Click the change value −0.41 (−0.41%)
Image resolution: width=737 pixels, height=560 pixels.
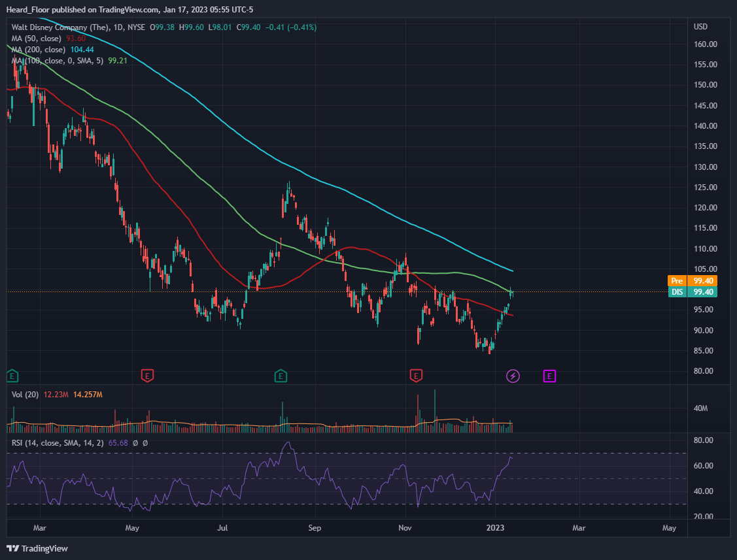pyautogui.click(x=291, y=27)
